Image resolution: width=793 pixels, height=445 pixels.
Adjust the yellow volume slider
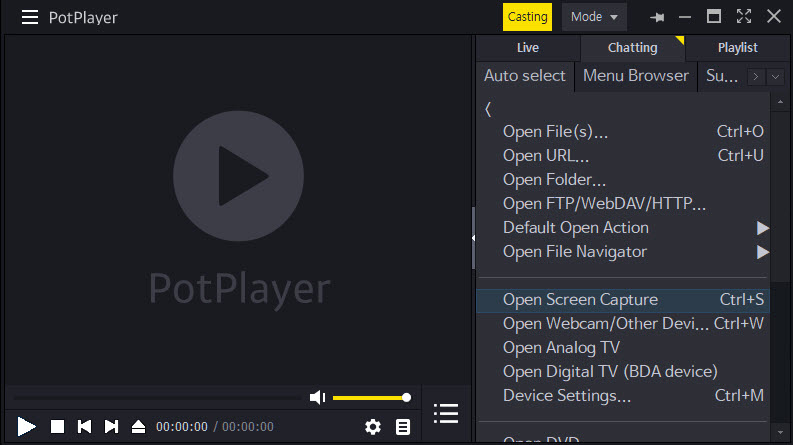click(372, 397)
